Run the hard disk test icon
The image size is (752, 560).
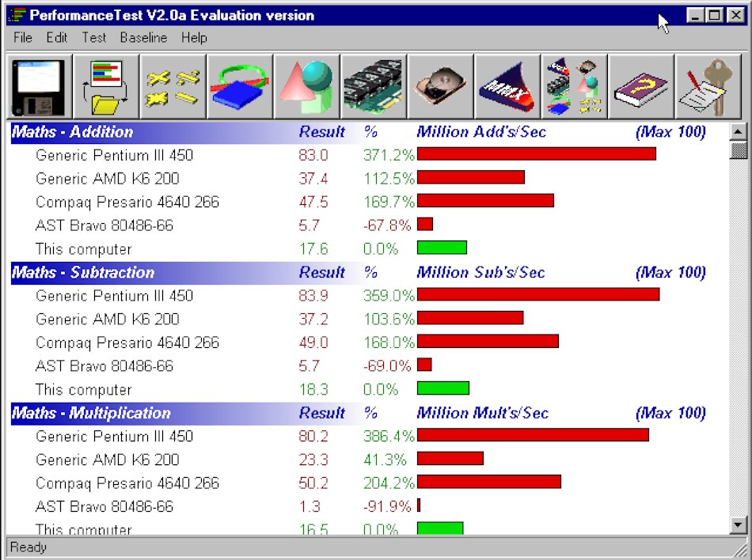tap(441, 87)
